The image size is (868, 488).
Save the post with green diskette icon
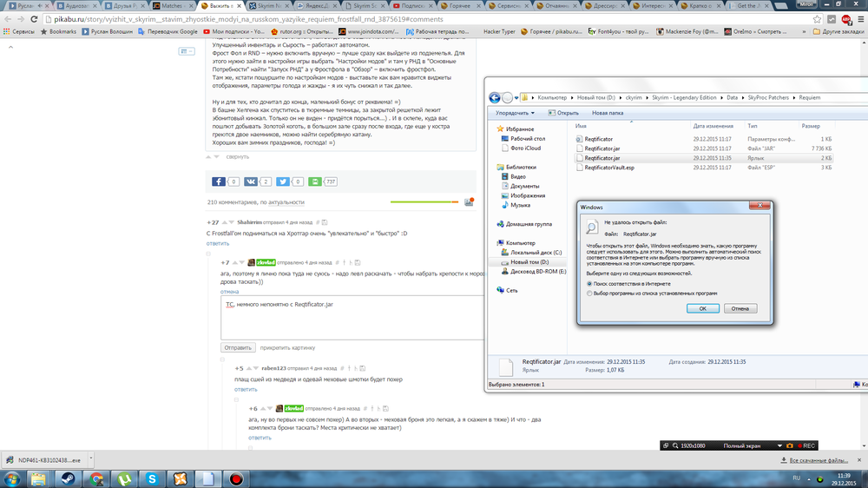(315, 181)
